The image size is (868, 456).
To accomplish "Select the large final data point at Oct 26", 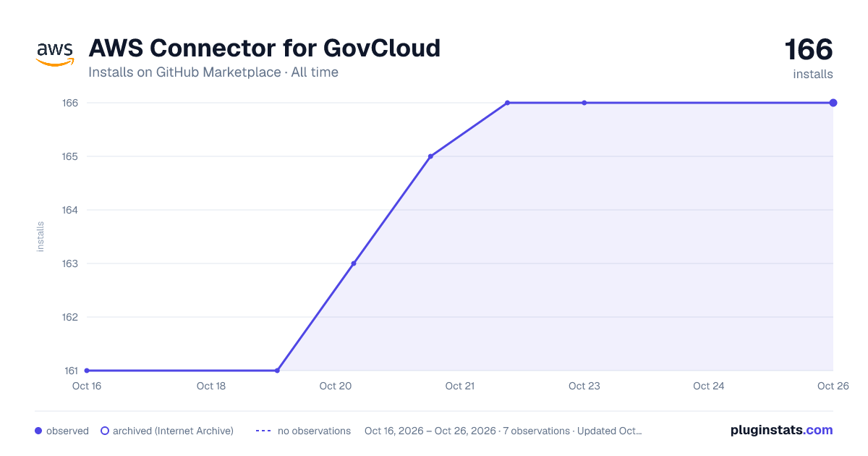I will tap(833, 103).
